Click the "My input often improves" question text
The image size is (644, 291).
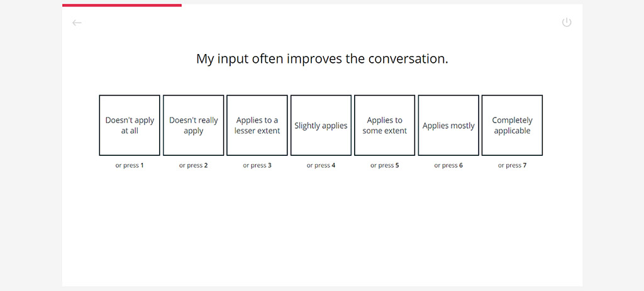coord(322,59)
